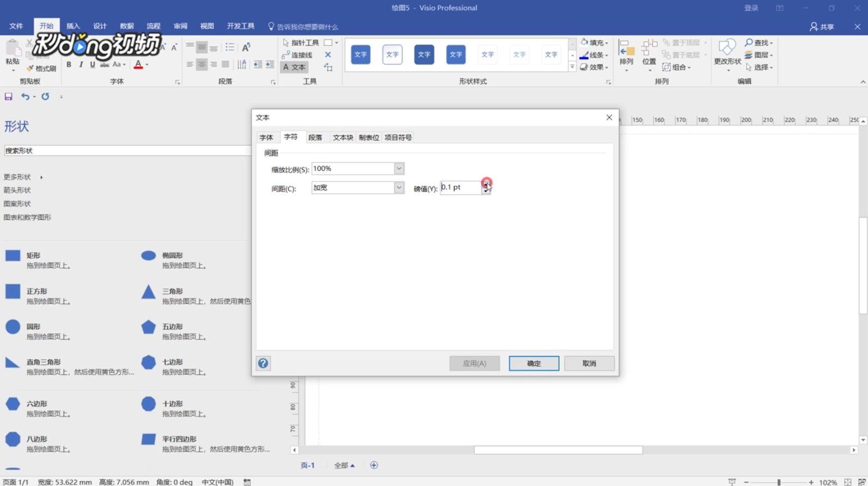
Task: Click the 告诉我你想要做什么 search box
Action: click(x=303, y=27)
